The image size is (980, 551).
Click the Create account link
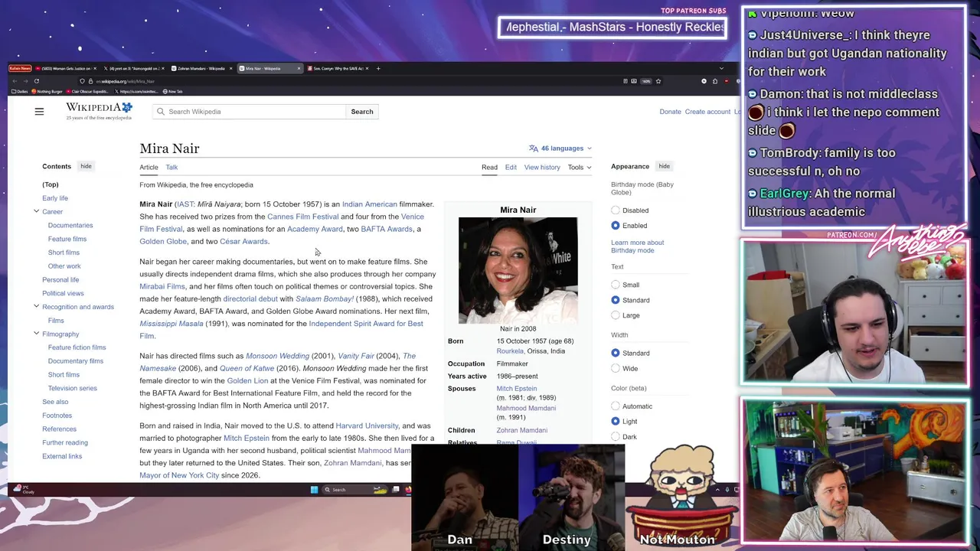[x=707, y=112]
